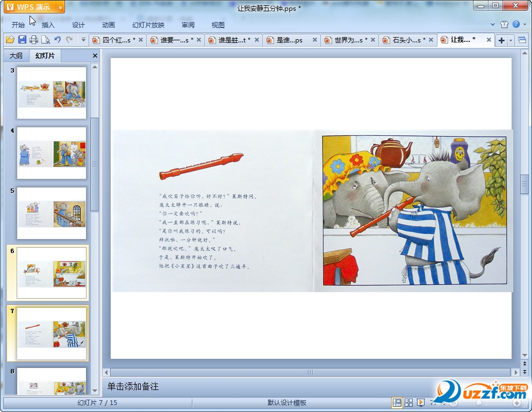Expand the new tab dropdown arrow
532x412 pixels.
coord(511,40)
